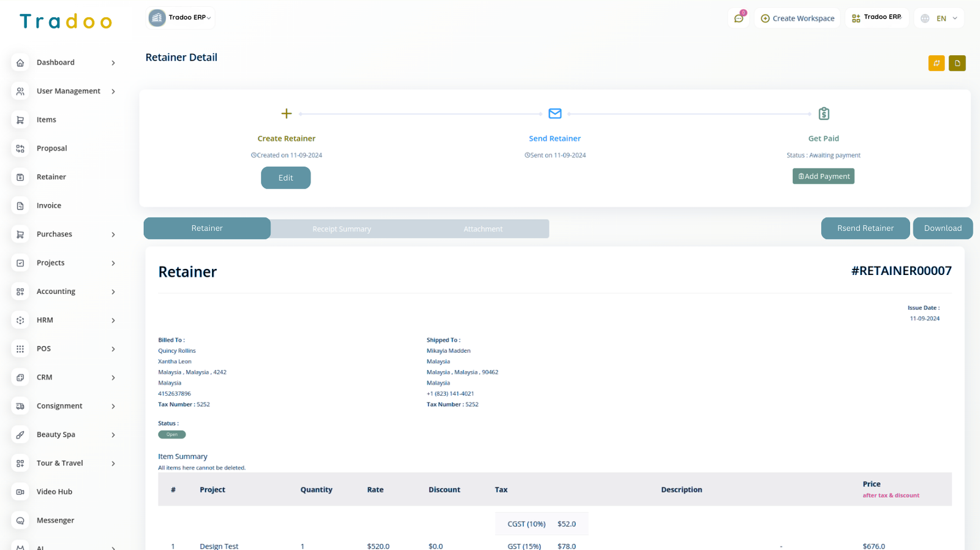Open the EN language dropdown
The image size is (980, 550).
pos(940,18)
